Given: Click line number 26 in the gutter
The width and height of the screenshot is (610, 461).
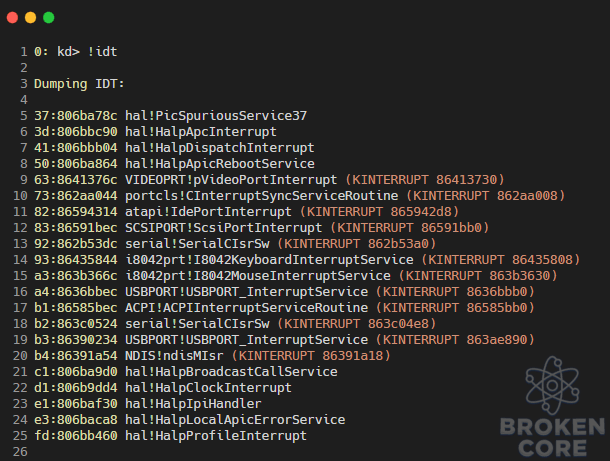Looking at the screenshot, I should pos(20,452).
